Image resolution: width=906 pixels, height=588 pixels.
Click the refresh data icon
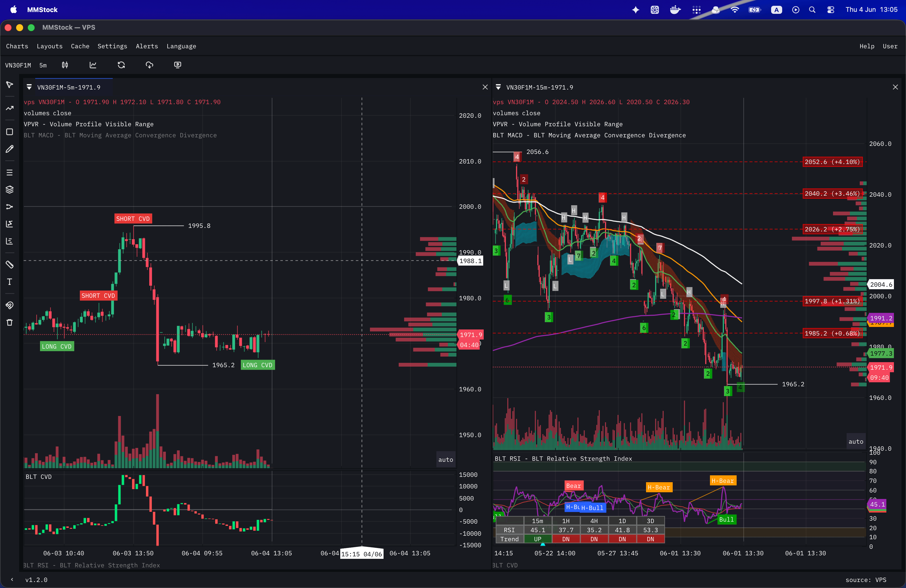[x=122, y=65]
